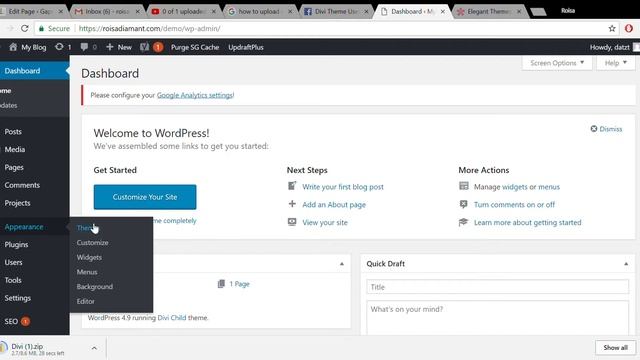
Task: Open Editor in Appearance submenu
Action: click(85, 301)
